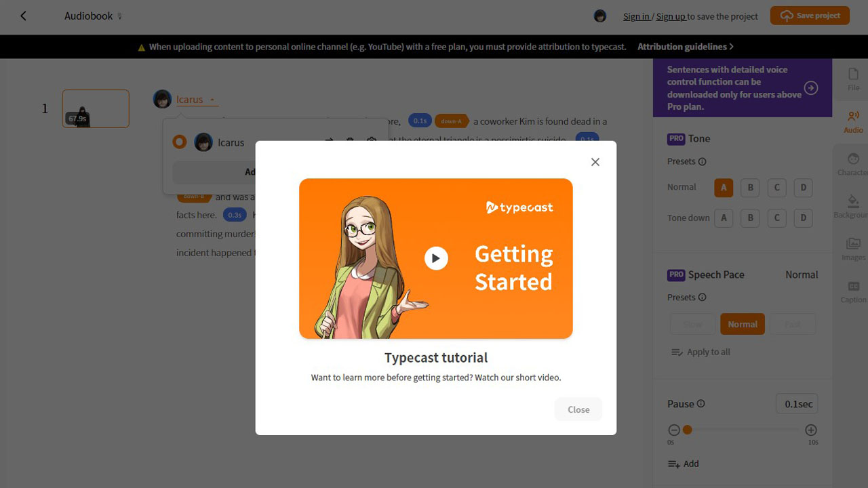Open the Caption sidebar tab

coord(853,292)
